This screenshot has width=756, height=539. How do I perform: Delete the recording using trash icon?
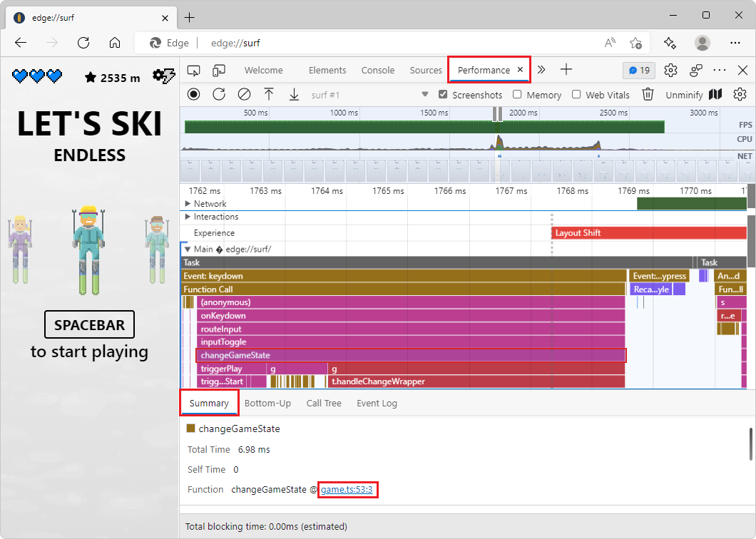[x=648, y=94]
